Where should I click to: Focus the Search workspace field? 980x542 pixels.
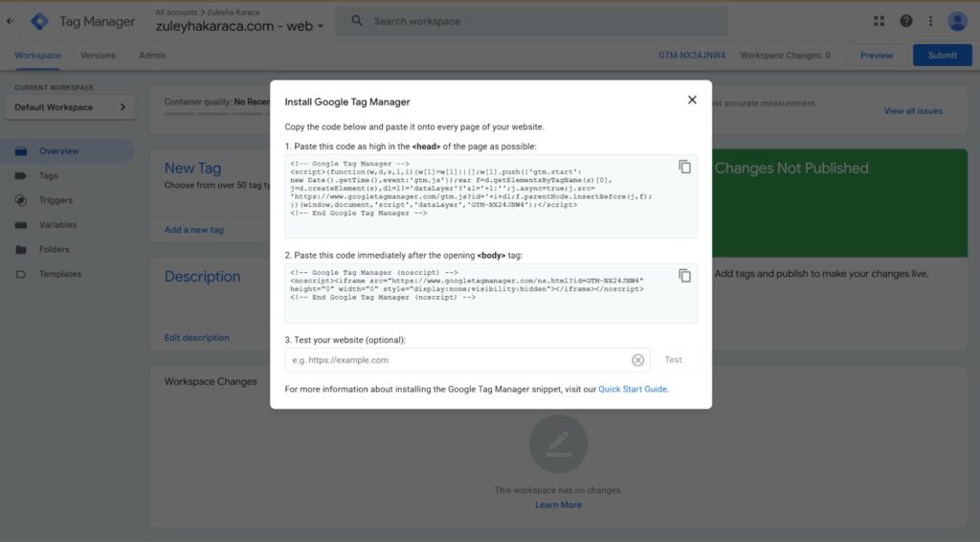click(532, 21)
